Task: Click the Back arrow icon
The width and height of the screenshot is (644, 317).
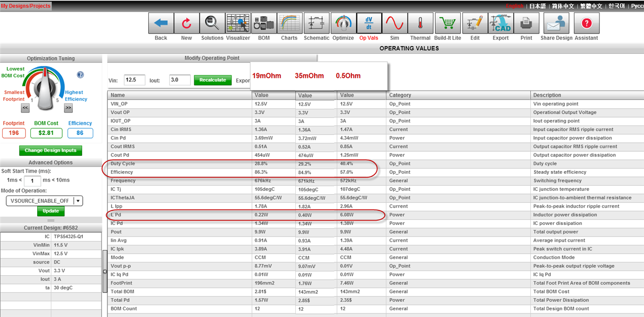Action: click(x=161, y=24)
